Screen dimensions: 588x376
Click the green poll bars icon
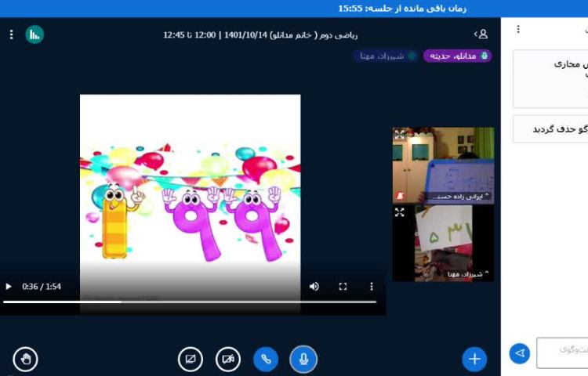[x=34, y=34]
